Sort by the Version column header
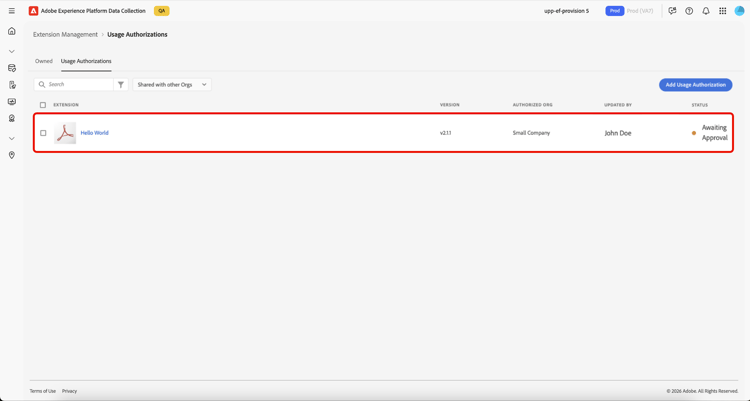750x401 pixels. pos(450,105)
